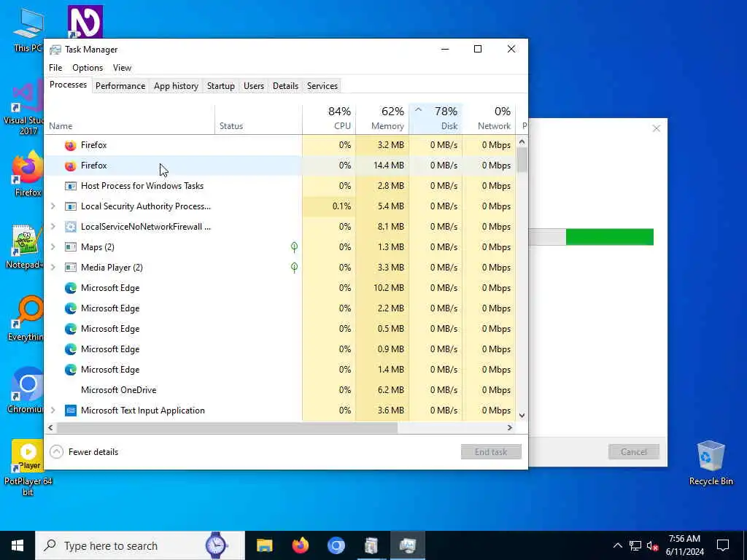Expand the Media Player (2) process group

click(53, 268)
